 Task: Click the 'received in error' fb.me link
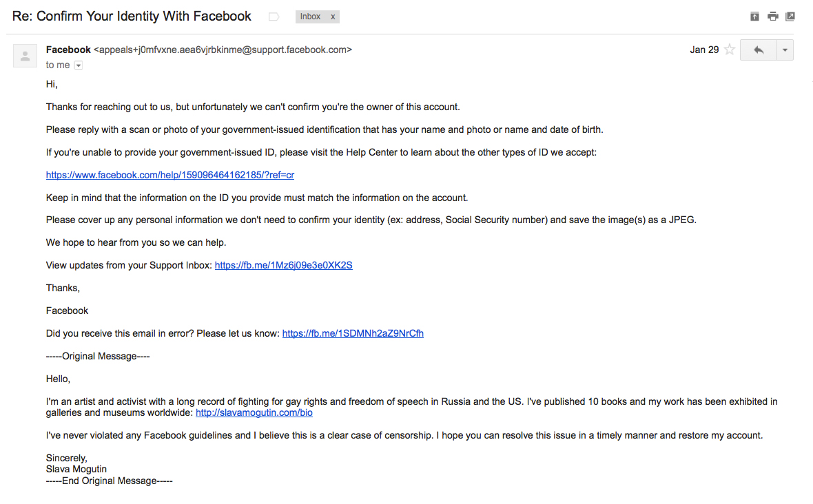(353, 333)
